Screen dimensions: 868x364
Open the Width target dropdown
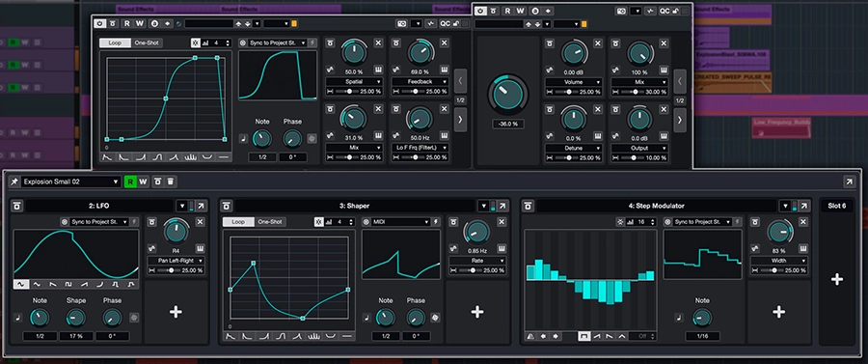779,261
